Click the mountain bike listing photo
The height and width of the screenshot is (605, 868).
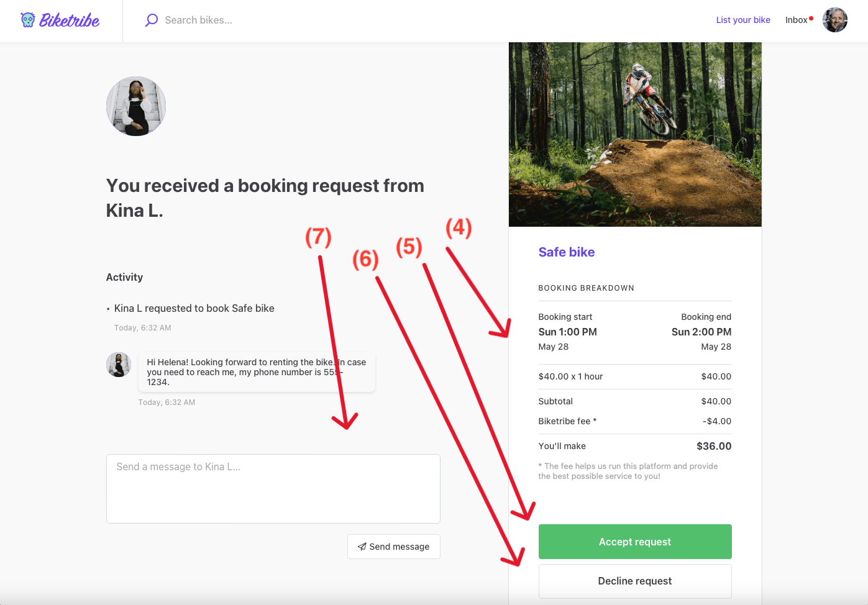coord(634,134)
